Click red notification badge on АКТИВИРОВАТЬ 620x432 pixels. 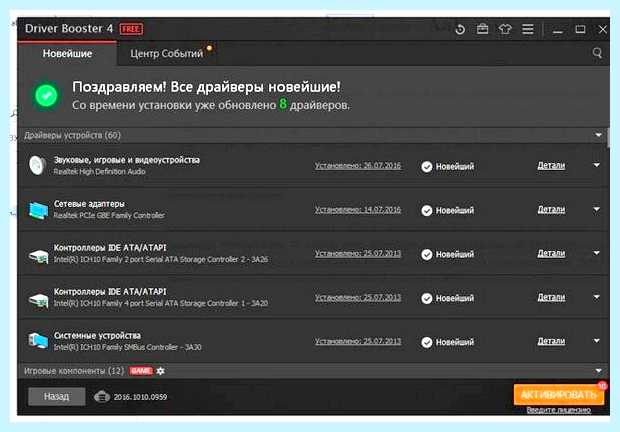602,385
